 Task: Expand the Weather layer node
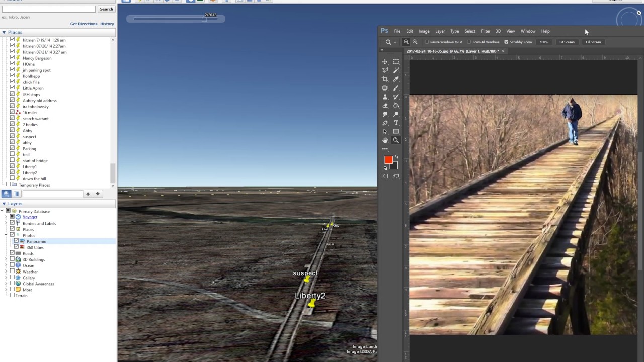[x=6, y=271]
